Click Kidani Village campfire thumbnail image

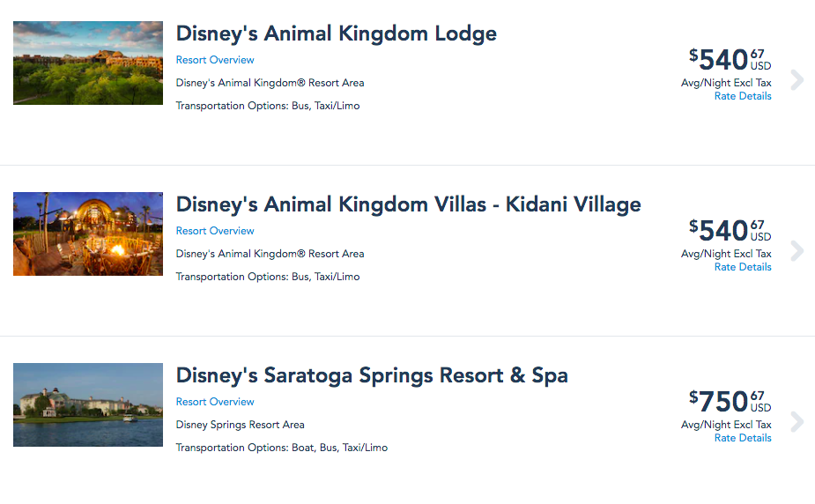click(88, 233)
